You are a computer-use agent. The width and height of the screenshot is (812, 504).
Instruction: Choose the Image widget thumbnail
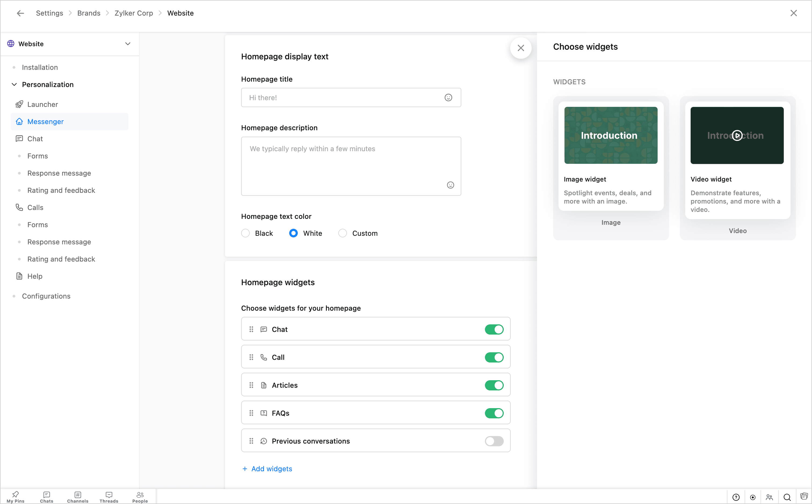(x=611, y=135)
